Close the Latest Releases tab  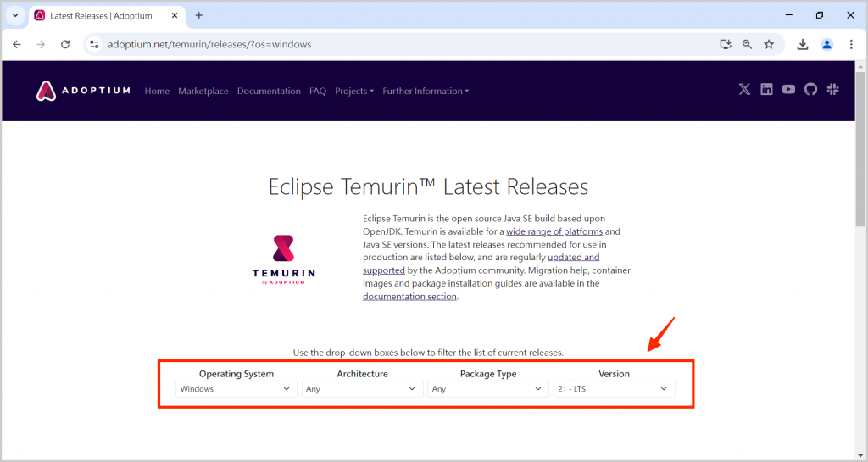click(175, 15)
